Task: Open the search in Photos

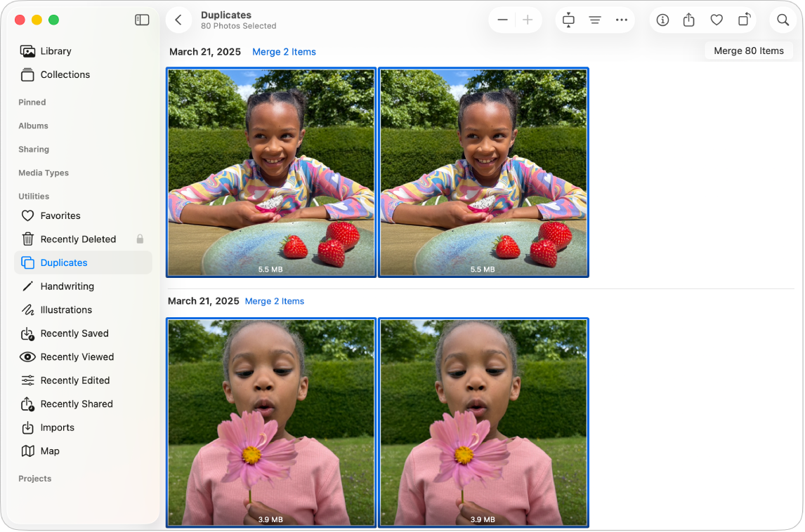Action: tap(783, 20)
